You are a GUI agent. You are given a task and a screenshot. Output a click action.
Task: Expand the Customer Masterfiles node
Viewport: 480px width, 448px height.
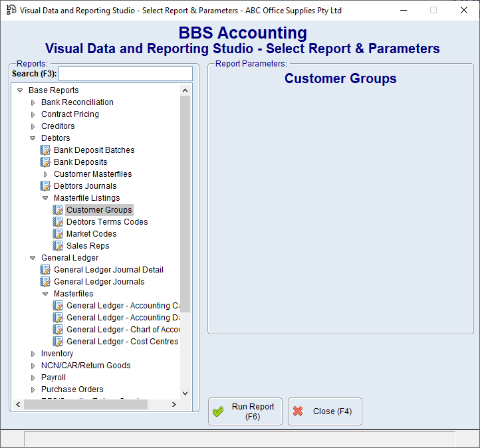click(x=46, y=174)
